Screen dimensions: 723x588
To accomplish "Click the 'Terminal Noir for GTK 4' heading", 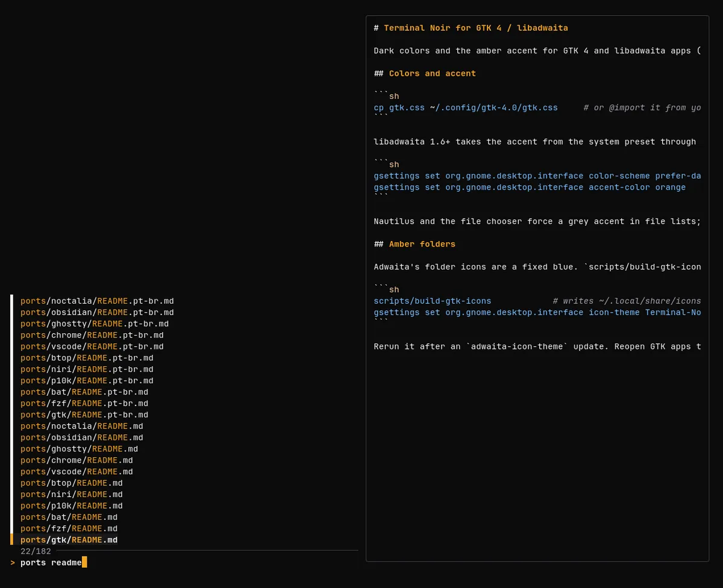I will click(x=476, y=28).
